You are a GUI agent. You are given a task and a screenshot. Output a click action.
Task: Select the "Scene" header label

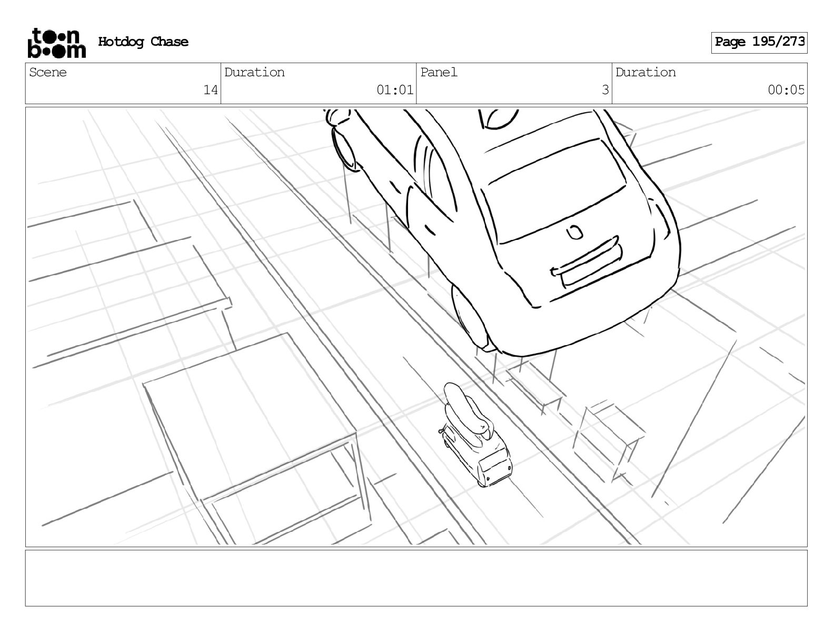(x=48, y=73)
